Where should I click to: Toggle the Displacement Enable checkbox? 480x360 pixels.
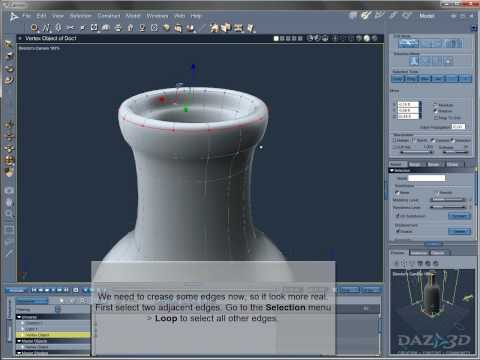coord(397,231)
